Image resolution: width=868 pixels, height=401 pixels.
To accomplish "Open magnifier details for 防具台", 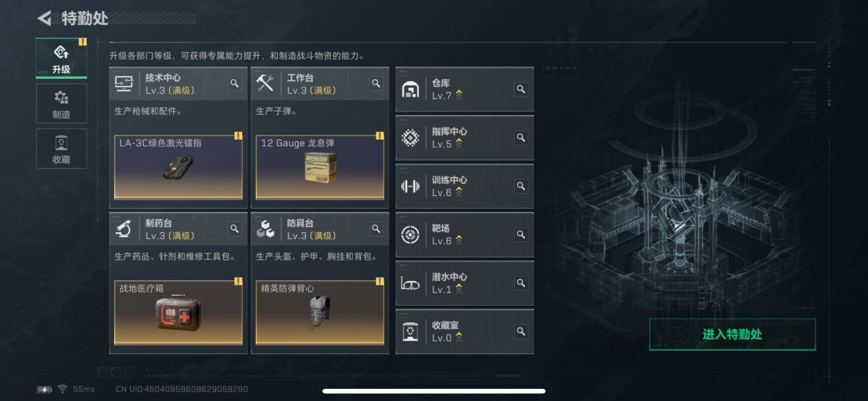I will (376, 229).
